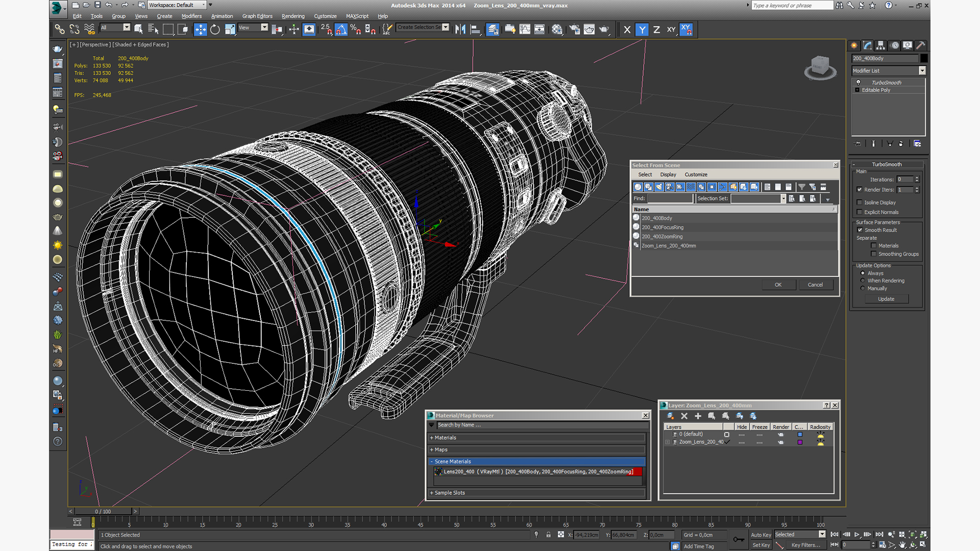Viewport: 980px width, 551px height.
Task: Click Cancel in Select From Scene dialog
Action: click(x=815, y=285)
